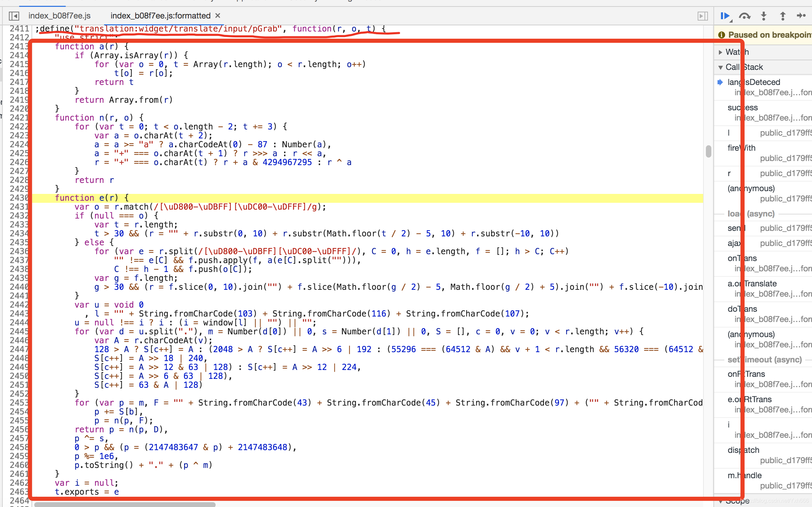
Task: Click the horizontal scrollbar below the code
Action: pyautogui.click(x=125, y=504)
